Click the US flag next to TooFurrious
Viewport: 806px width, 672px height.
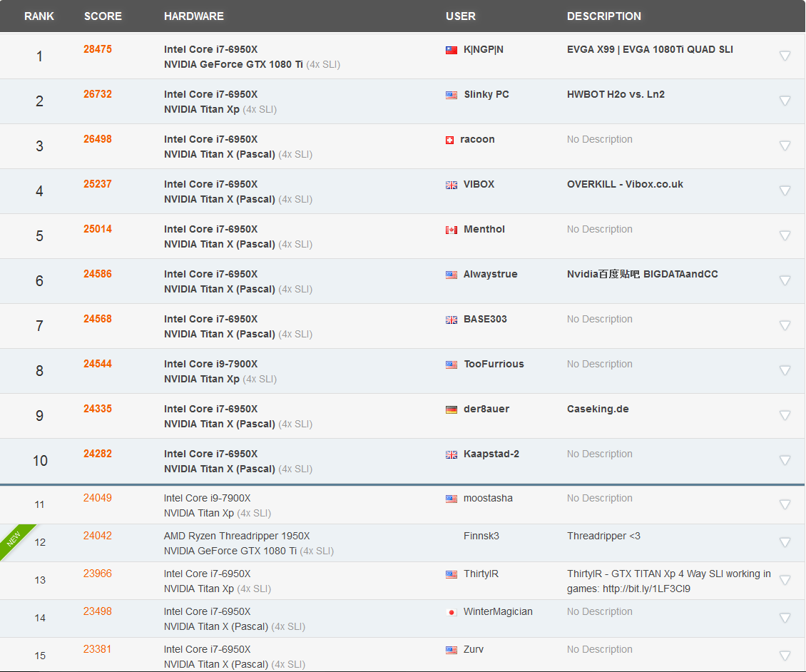452,365
